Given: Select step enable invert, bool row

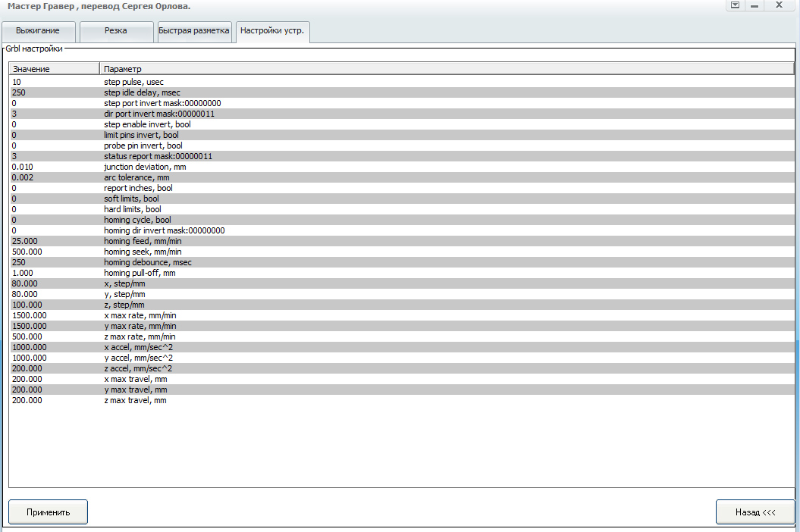Looking at the screenshot, I should click(x=402, y=124).
